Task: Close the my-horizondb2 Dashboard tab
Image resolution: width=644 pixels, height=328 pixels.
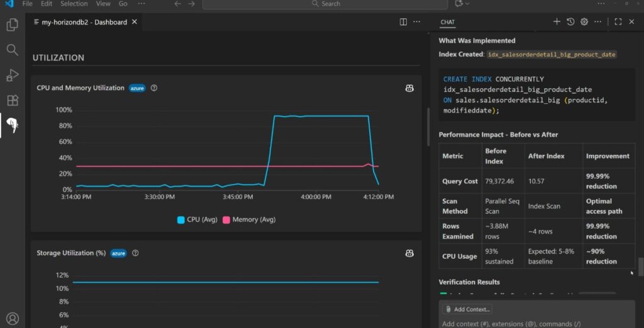Action: tap(135, 22)
